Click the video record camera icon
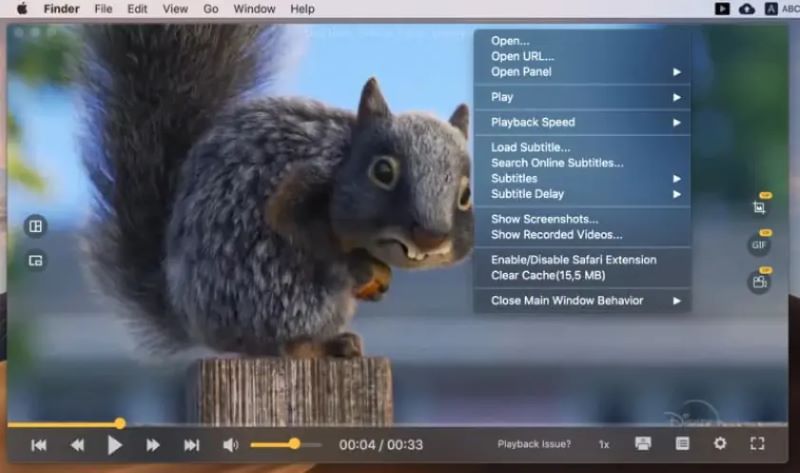The image size is (800, 473). click(759, 282)
